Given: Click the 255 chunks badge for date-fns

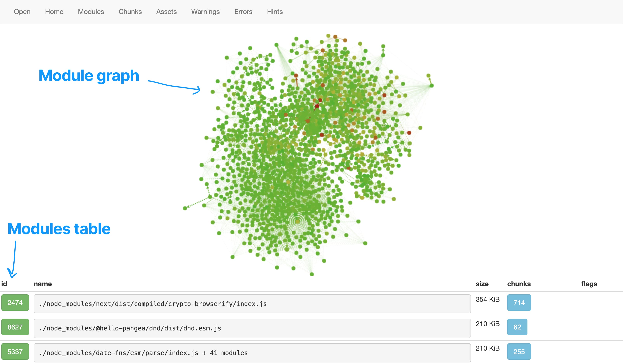Looking at the screenshot, I should 519,351.
